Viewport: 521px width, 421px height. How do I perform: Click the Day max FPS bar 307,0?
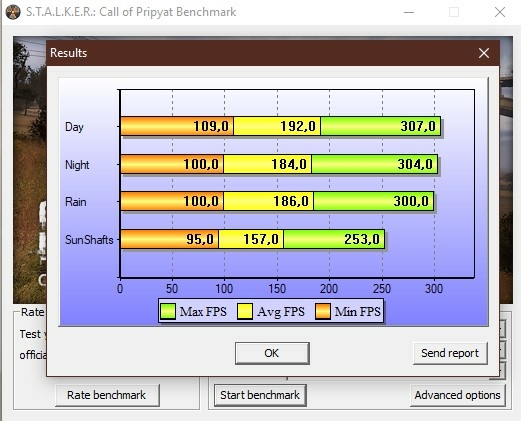(x=381, y=126)
